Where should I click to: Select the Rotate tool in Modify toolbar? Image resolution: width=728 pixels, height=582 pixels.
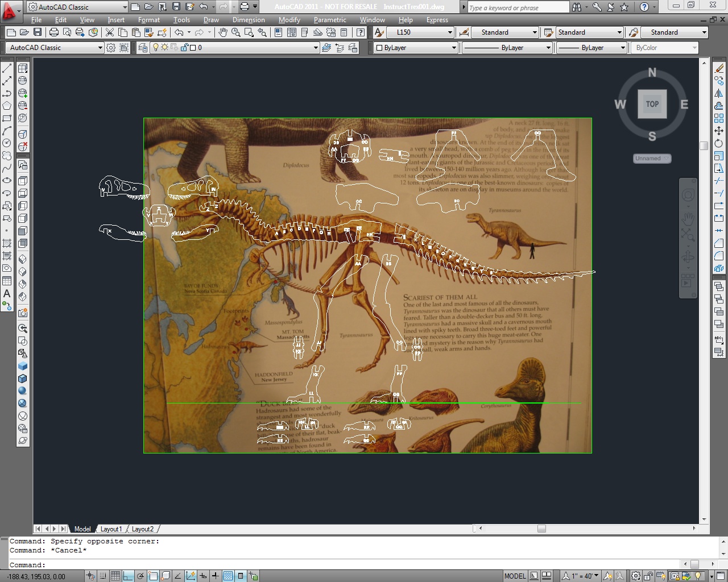click(x=719, y=143)
